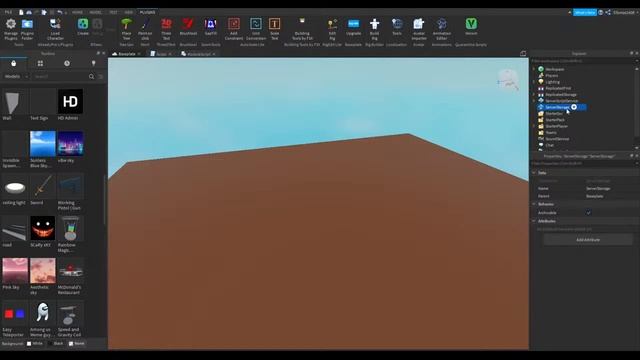Switch to the VIEW ribbon tab

129,12
